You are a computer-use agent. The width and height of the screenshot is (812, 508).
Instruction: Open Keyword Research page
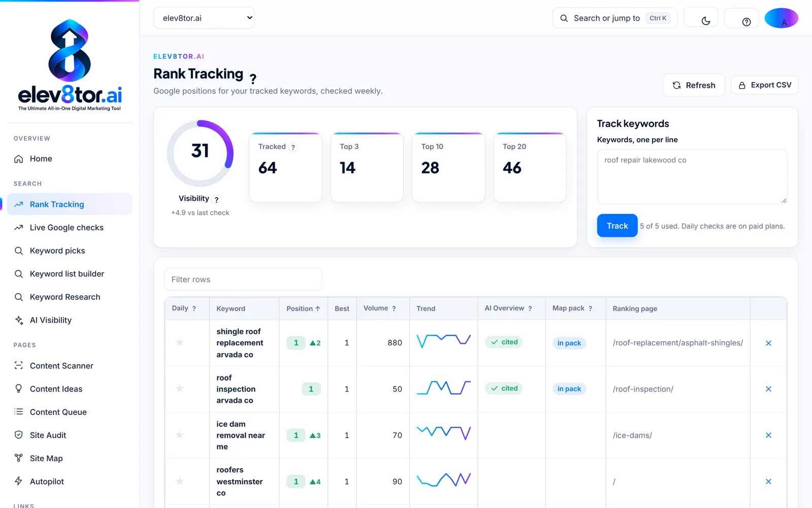70,297
